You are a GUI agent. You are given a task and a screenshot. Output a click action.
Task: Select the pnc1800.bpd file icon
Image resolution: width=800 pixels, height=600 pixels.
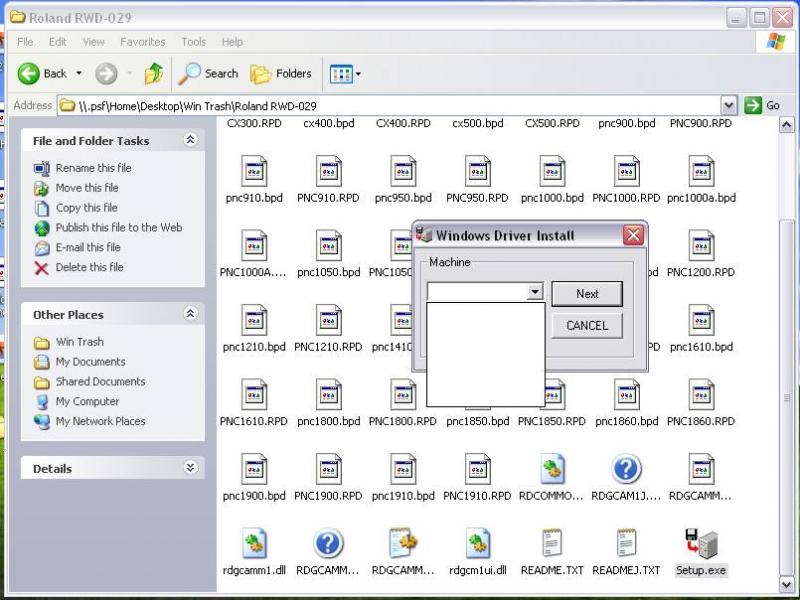pos(329,395)
